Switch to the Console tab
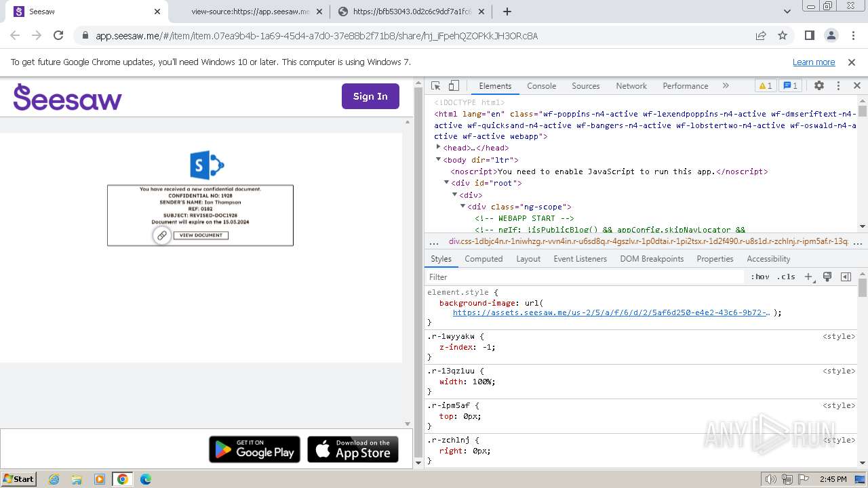868x488 pixels. tap(541, 86)
